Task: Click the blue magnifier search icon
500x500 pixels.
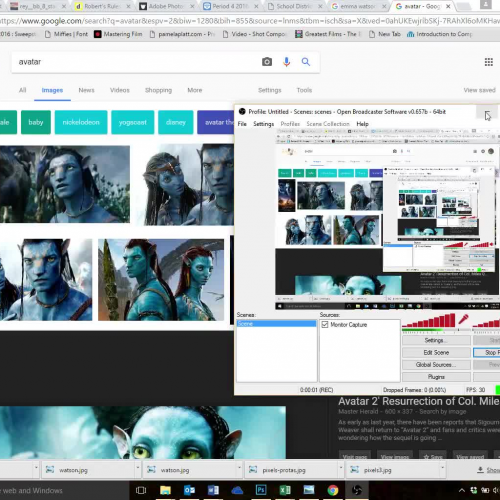Action: (x=306, y=62)
